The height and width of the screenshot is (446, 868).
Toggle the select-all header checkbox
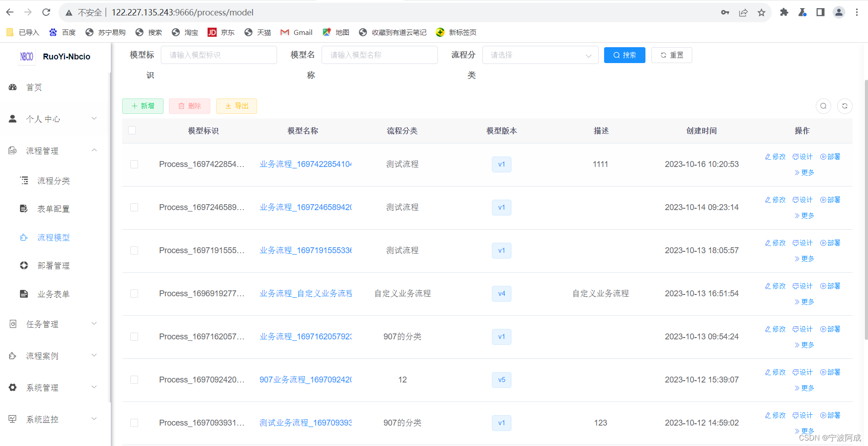132,130
